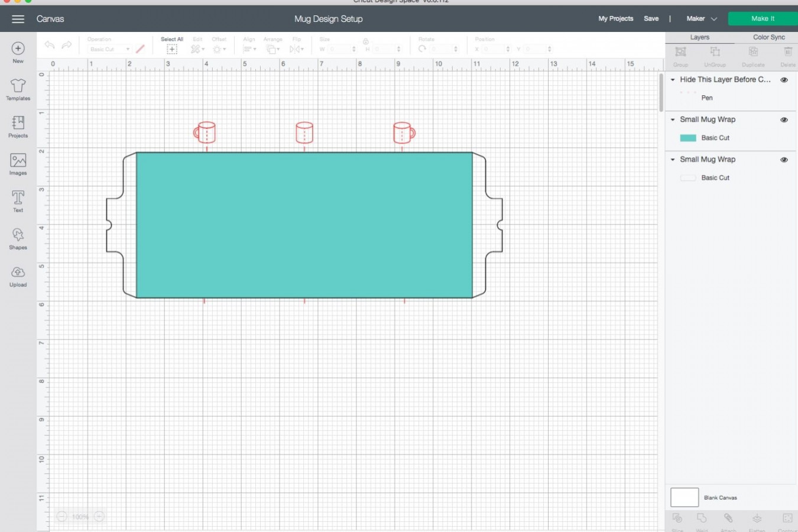Open the hamburger main menu
This screenshot has width=798, height=532.
[x=18, y=19]
